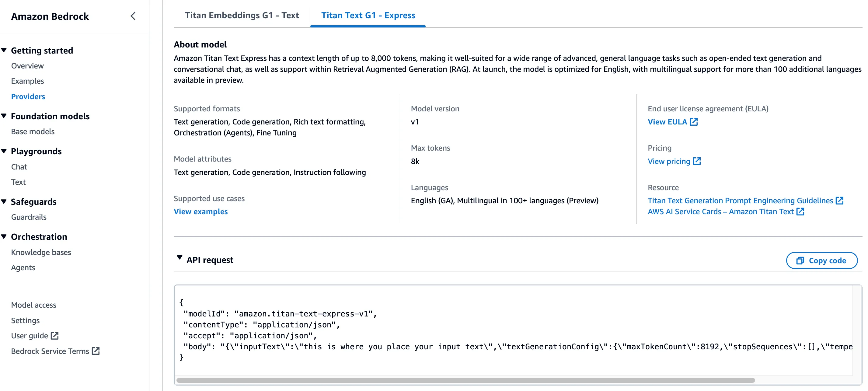Open Examples in the sidebar
The height and width of the screenshot is (391, 868).
[27, 81]
